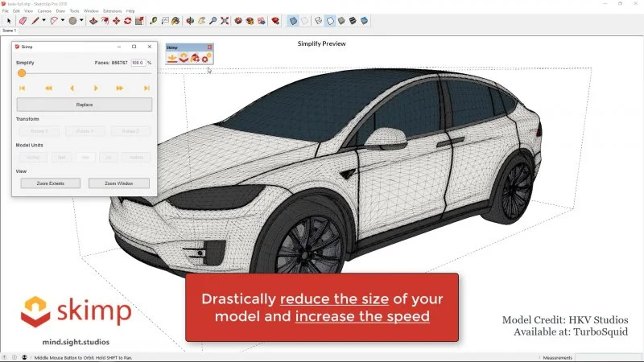Select the Offset tool

[105, 21]
